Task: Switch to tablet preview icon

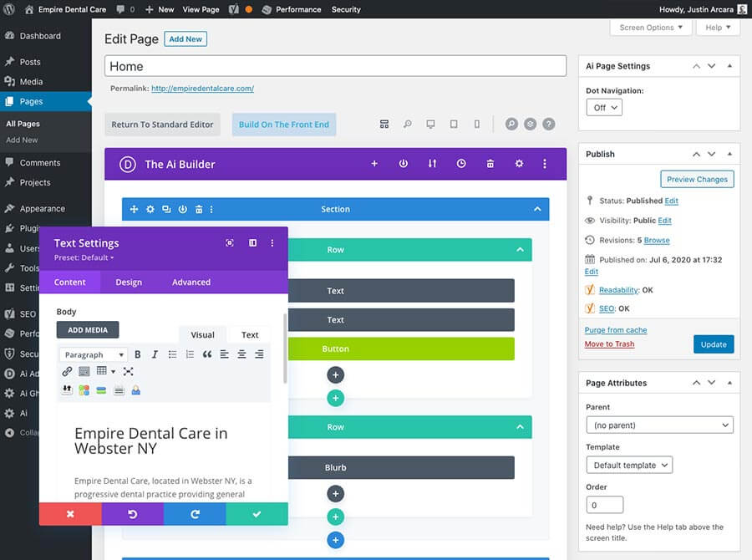Action: pos(454,125)
